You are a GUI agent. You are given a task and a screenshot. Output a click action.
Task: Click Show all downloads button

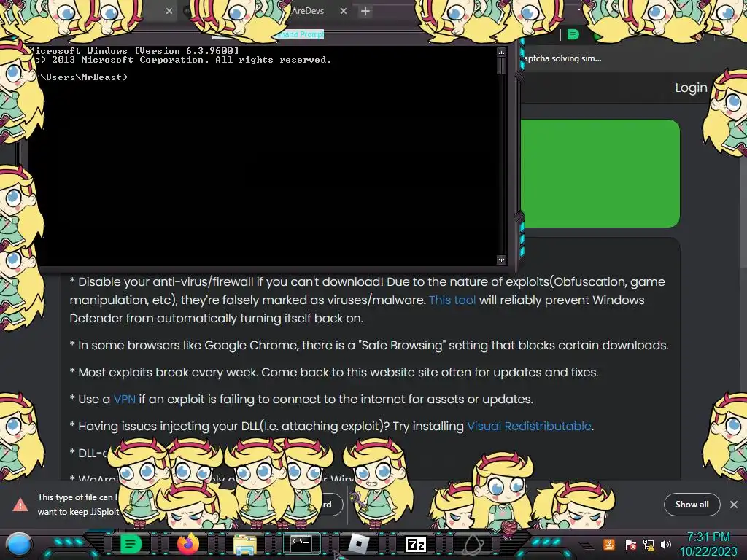[x=692, y=505]
